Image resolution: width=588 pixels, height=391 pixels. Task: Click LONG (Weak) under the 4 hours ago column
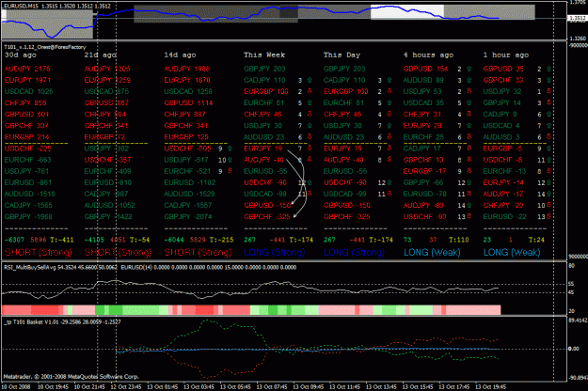coord(432,253)
